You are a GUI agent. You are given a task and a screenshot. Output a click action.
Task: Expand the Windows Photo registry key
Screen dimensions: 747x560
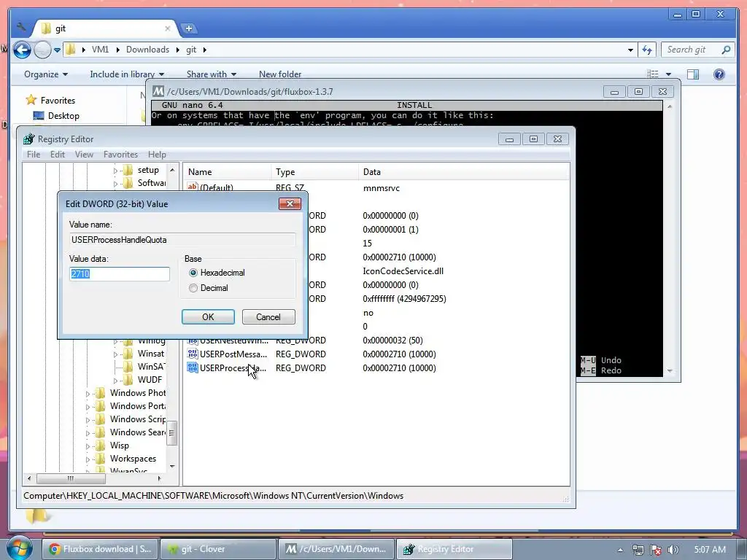pyautogui.click(x=88, y=394)
